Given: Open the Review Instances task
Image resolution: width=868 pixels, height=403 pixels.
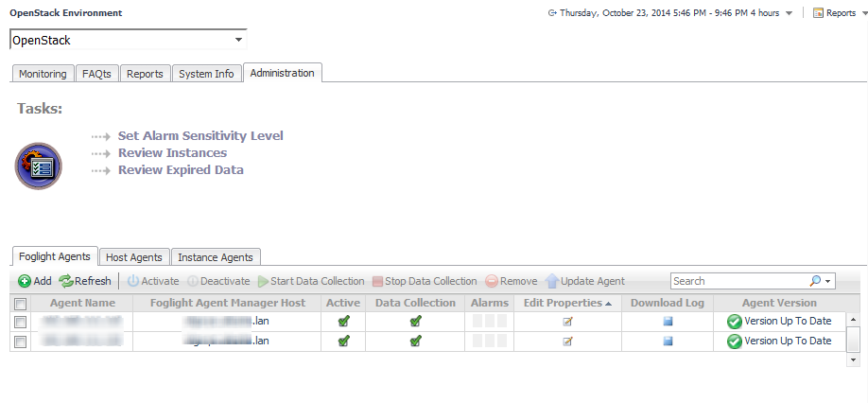Looking at the screenshot, I should pyautogui.click(x=172, y=153).
